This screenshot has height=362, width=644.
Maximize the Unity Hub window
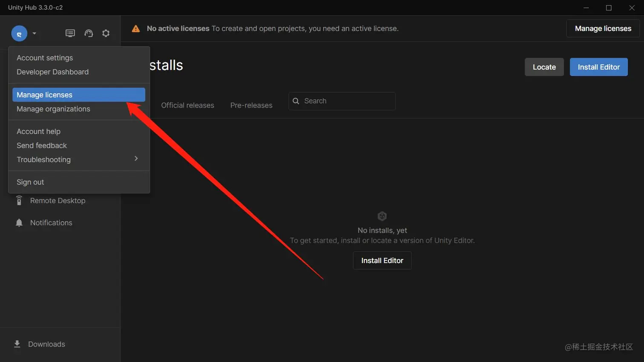609,8
